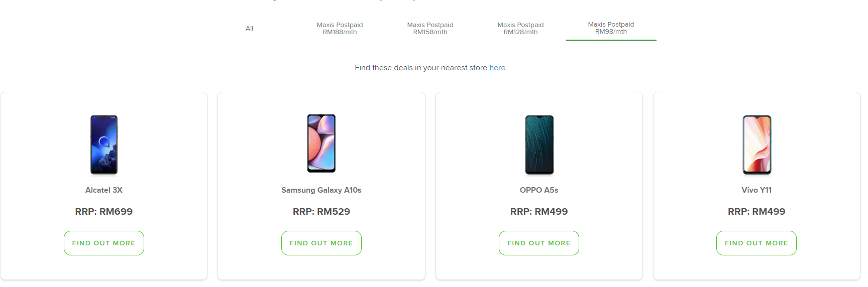Find out more about OPPO A5s

(x=539, y=243)
